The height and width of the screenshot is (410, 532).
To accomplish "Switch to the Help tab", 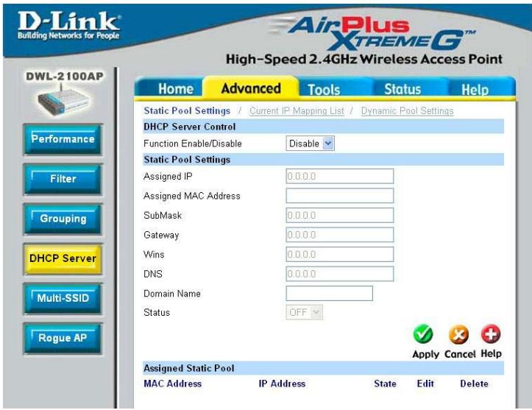I will 475,90.
